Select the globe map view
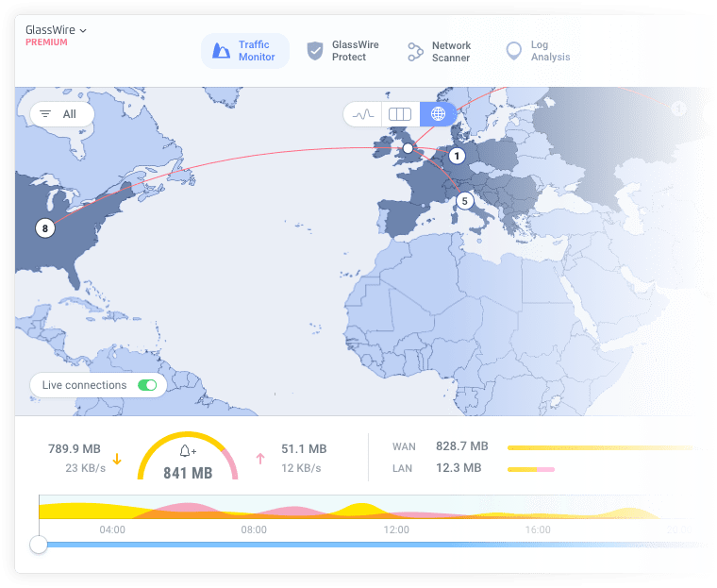 [x=438, y=114]
